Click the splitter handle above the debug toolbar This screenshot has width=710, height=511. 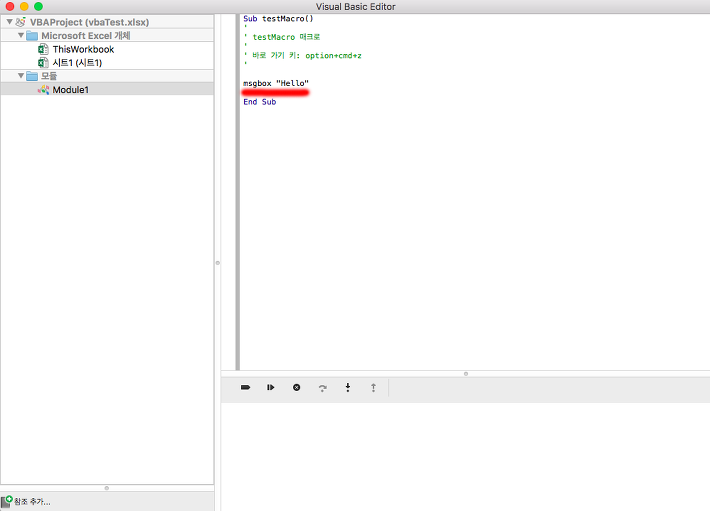pos(465,374)
